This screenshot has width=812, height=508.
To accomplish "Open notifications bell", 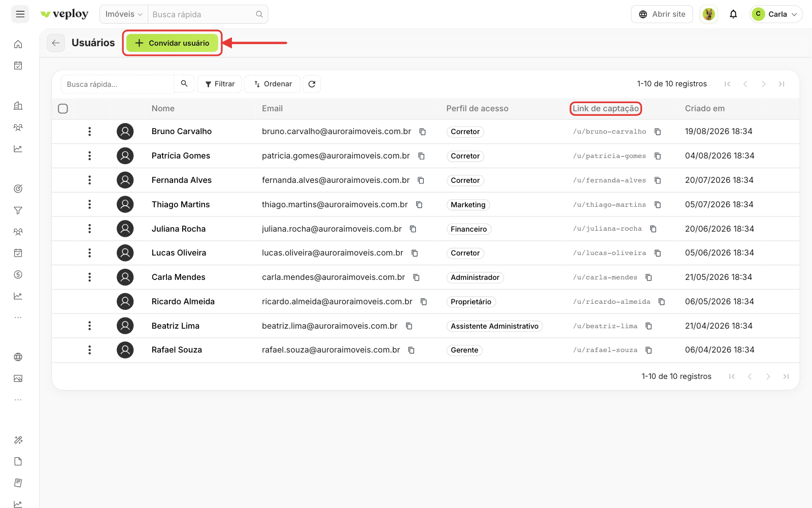I will click(x=733, y=14).
